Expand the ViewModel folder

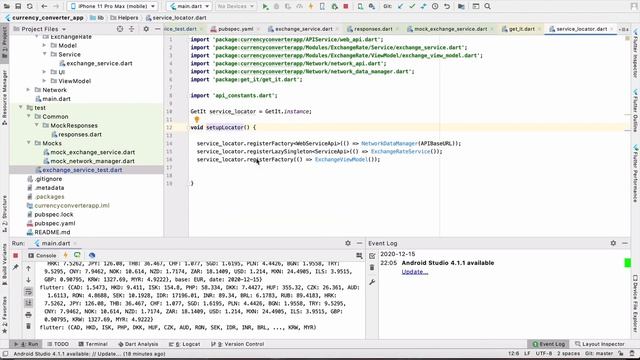tap(44, 81)
